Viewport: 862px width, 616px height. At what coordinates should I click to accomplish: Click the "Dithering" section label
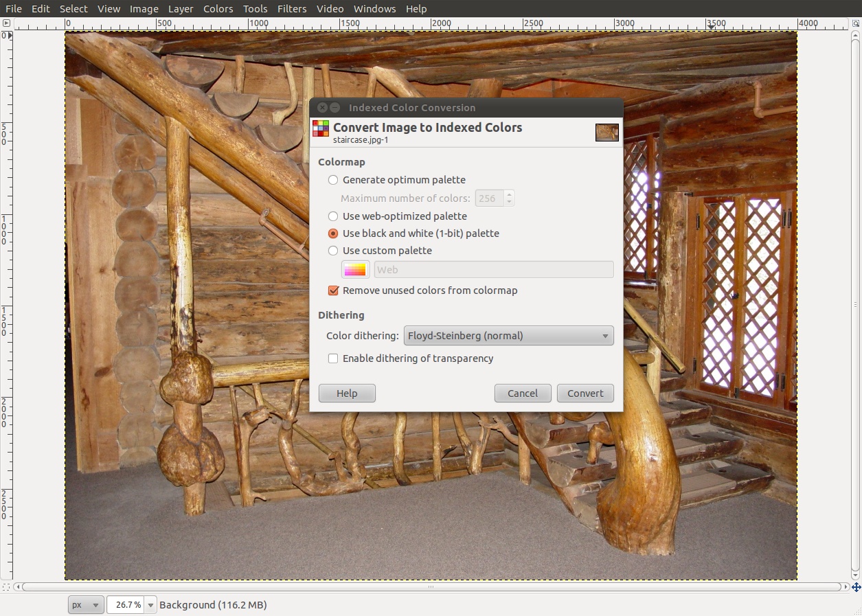341,315
